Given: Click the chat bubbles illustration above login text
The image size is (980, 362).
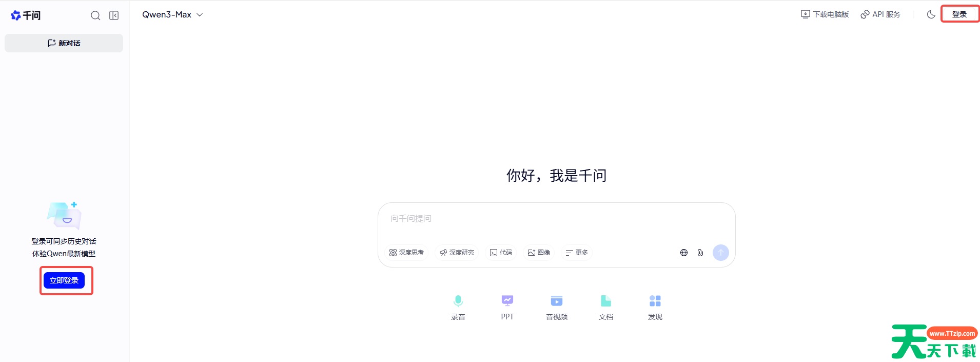Looking at the screenshot, I should (64, 215).
